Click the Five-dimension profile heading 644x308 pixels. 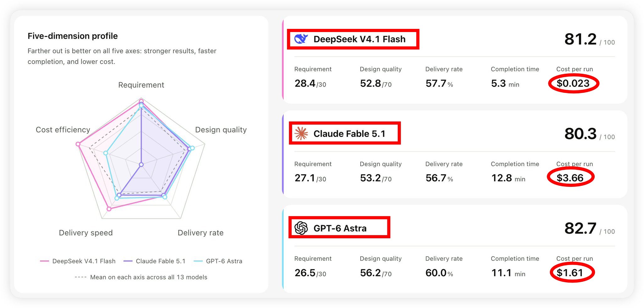tap(73, 36)
